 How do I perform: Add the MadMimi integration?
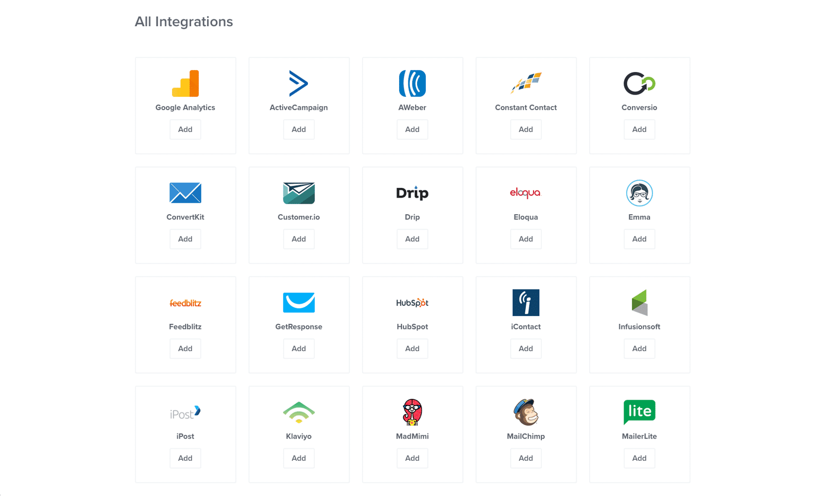click(x=413, y=459)
